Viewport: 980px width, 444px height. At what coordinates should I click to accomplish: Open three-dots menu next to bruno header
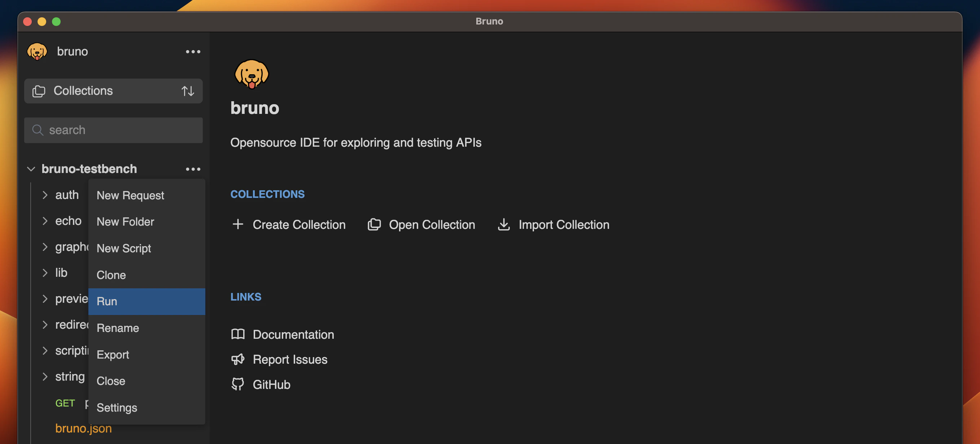193,52
